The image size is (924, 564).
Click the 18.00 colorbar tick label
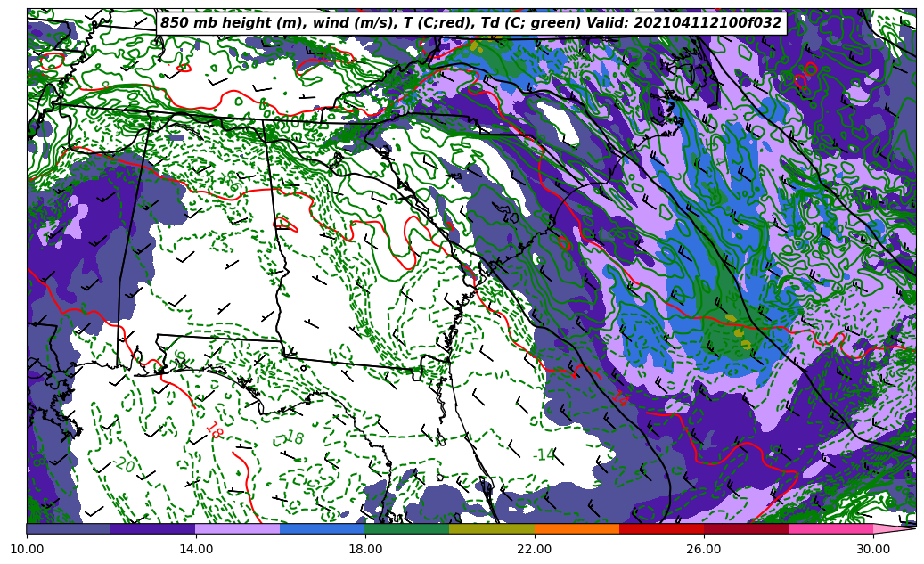pos(365,549)
